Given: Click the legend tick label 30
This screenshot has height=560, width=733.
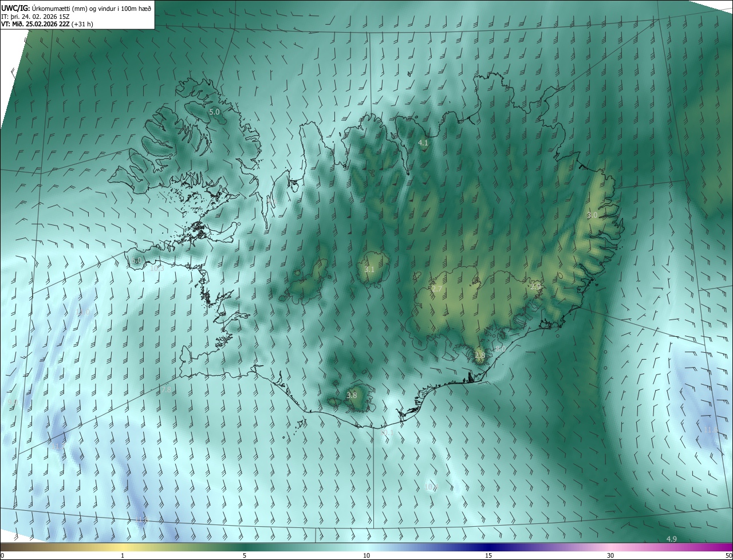Looking at the screenshot, I should click(x=610, y=555).
